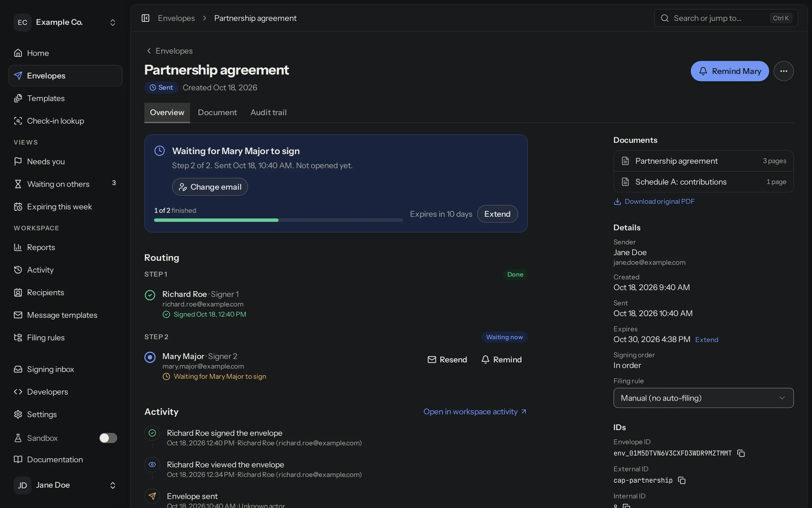Open Recipients page
This screenshot has width=812, height=508.
click(65, 293)
